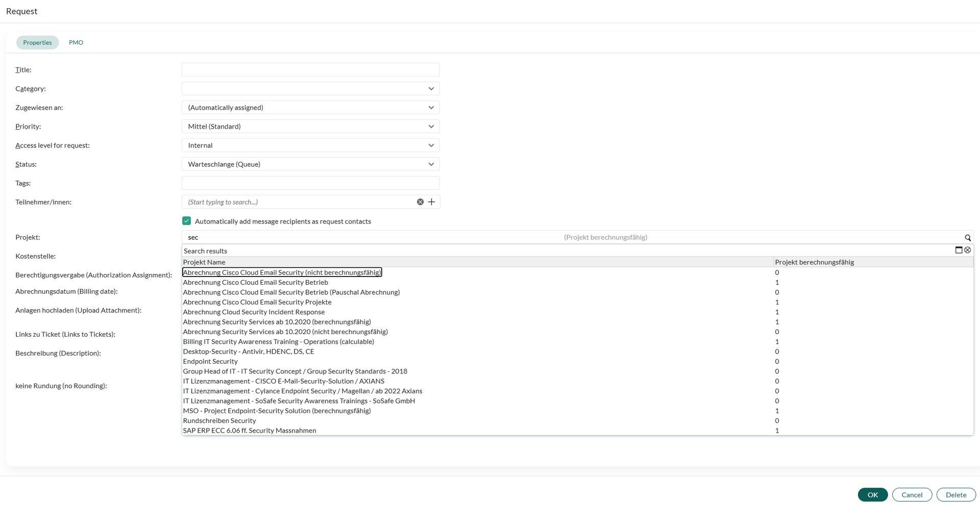Select the Properties tab

(x=37, y=42)
